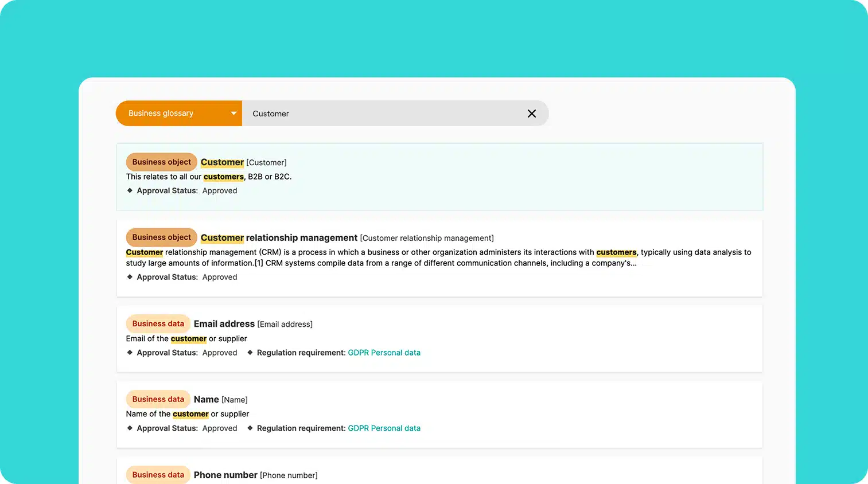Screen dimensions: 868x484
Task: Click diamond icon before Email Regulation requirement
Action: tap(250, 353)
